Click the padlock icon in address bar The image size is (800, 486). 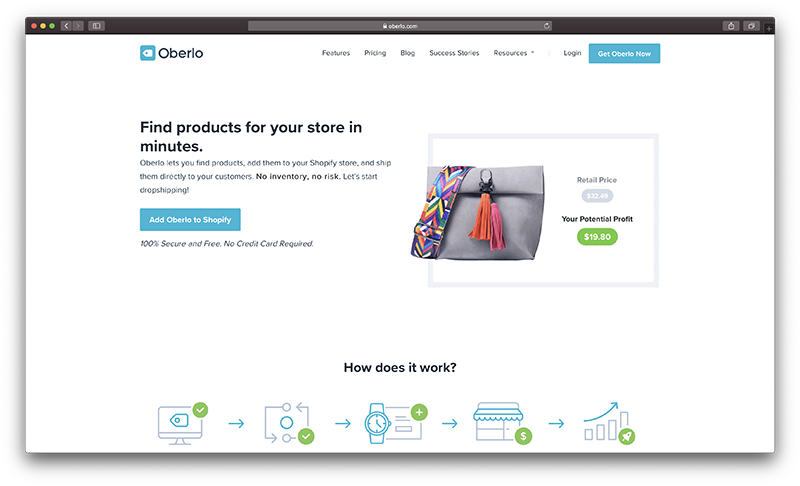[385, 26]
